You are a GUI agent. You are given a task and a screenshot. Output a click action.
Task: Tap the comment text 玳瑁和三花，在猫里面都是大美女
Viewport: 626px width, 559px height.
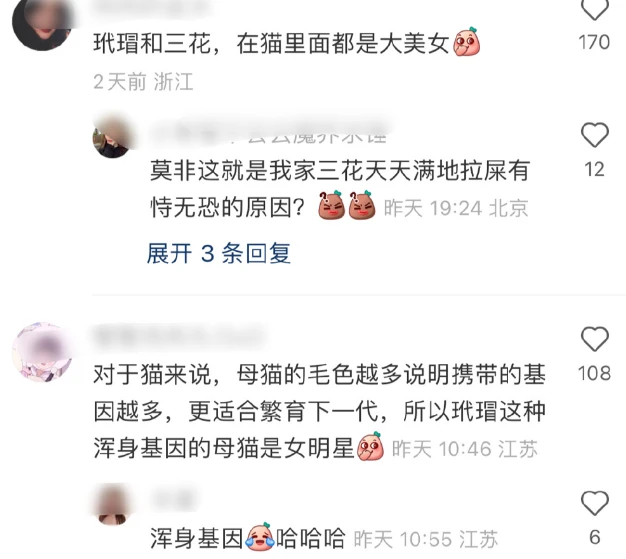pyautogui.click(x=271, y=43)
